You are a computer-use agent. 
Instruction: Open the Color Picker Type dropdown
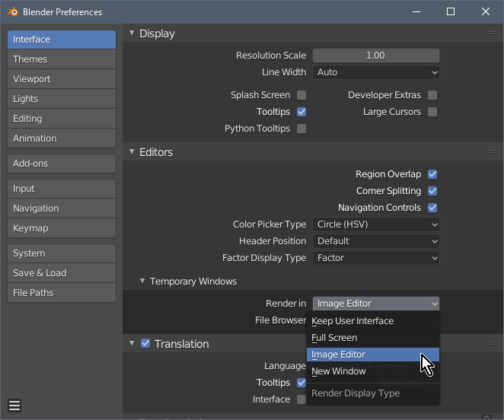click(376, 224)
